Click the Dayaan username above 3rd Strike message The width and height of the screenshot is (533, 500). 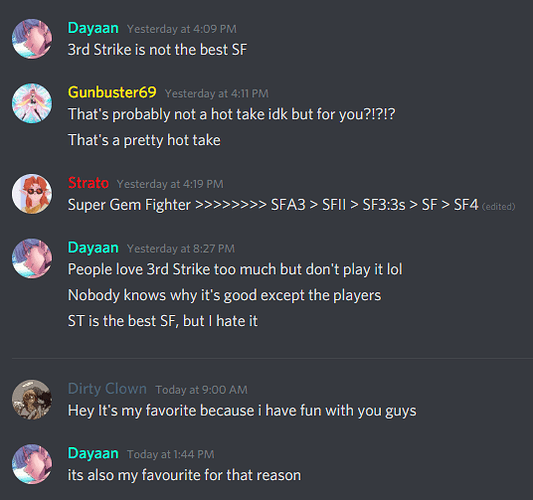coord(93,28)
